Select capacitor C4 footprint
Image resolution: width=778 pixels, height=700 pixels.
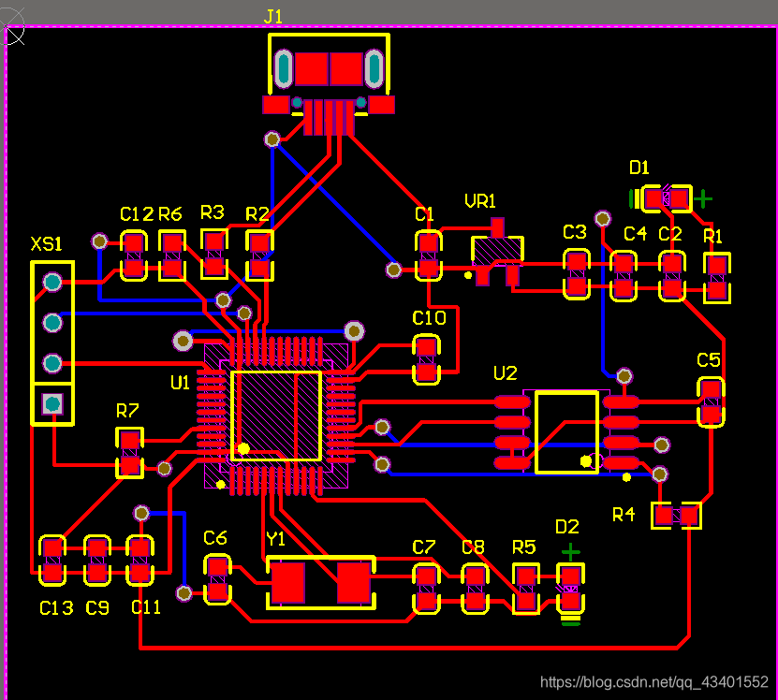[x=624, y=276]
